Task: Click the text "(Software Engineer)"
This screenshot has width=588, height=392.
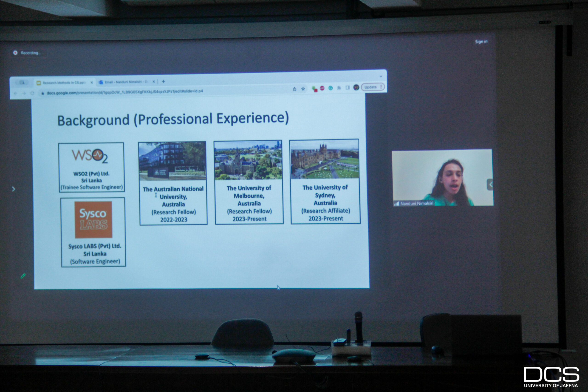Action: (x=95, y=261)
